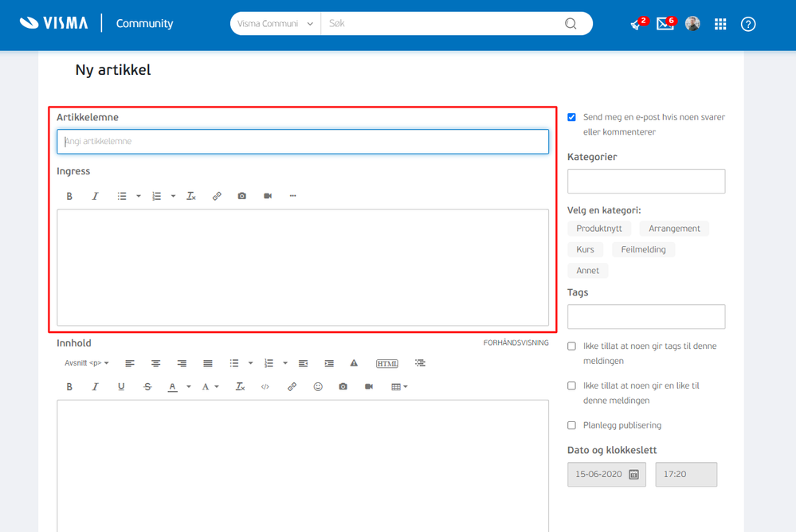Image resolution: width=796 pixels, height=532 pixels.
Task: Enable Planlegg publisering checkbox
Action: click(x=571, y=425)
